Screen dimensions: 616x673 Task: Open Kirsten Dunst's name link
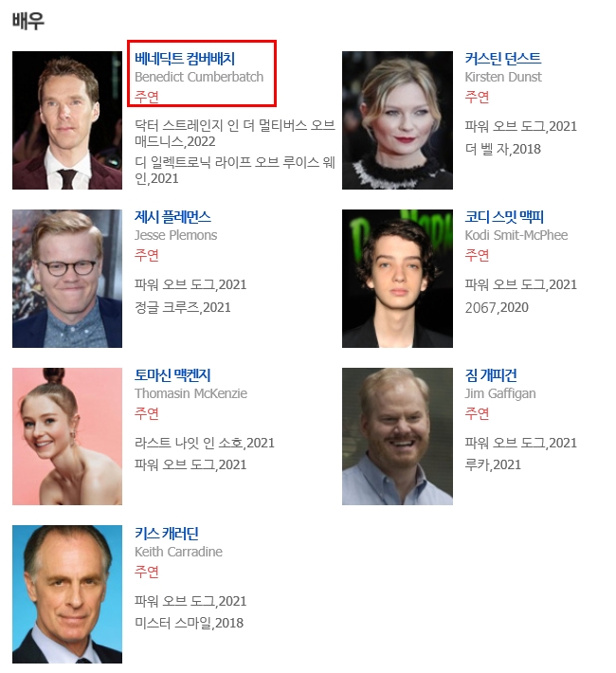coord(502,59)
